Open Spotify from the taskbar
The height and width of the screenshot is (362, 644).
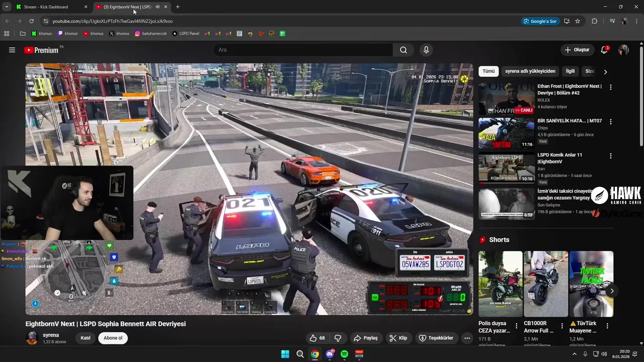(344, 354)
